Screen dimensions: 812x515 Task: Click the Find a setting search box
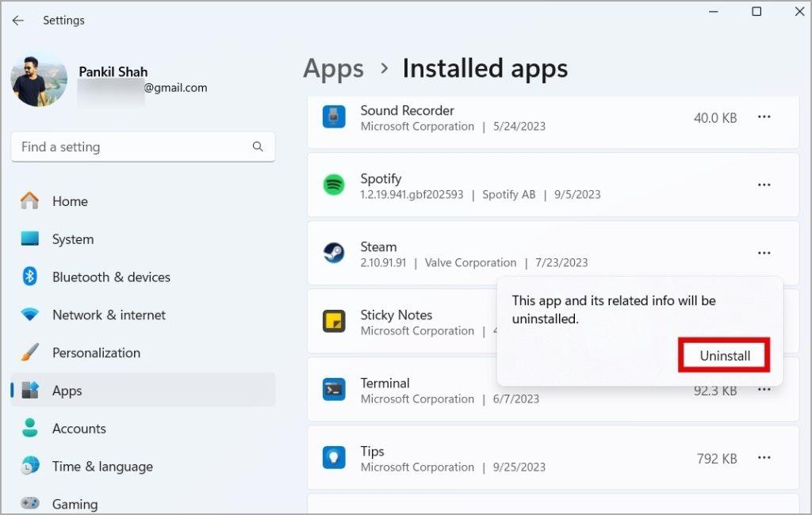click(143, 147)
